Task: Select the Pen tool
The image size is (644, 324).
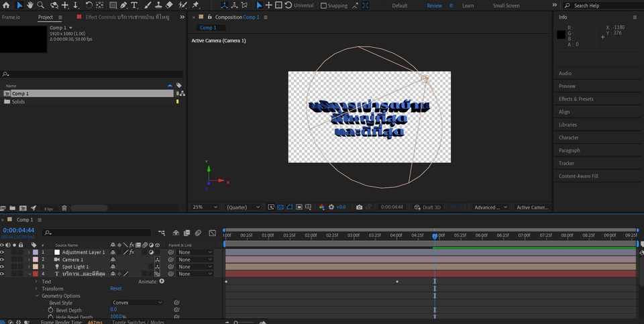Action: click(x=123, y=5)
